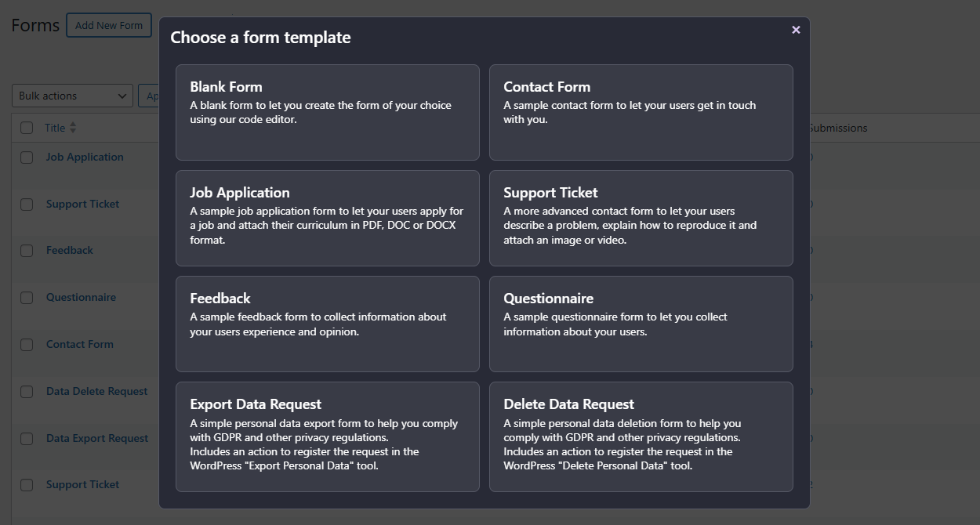Choose the Support Ticket template

[x=641, y=218]
